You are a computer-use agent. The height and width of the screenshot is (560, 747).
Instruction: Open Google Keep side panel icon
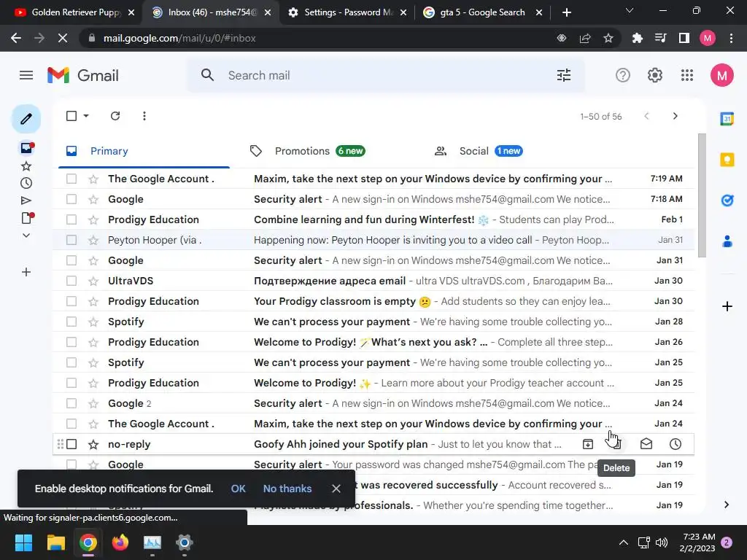[727, 160]
